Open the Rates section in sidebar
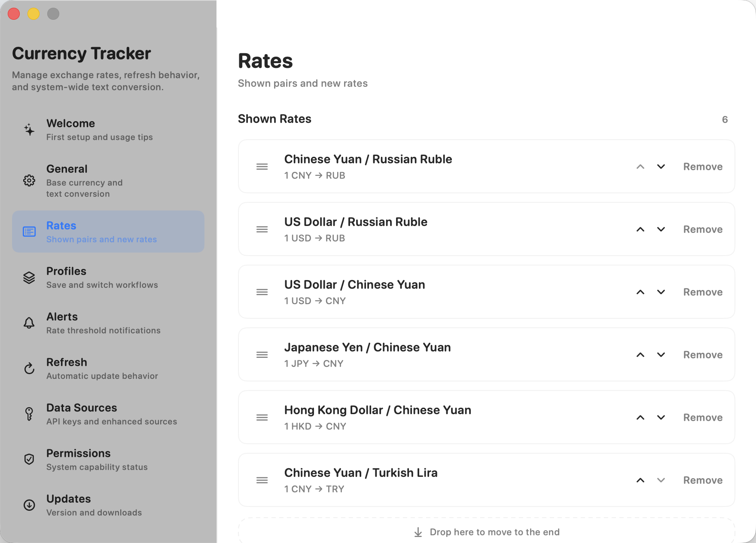Viewport: 756px width, 543px height. point(108,232)
